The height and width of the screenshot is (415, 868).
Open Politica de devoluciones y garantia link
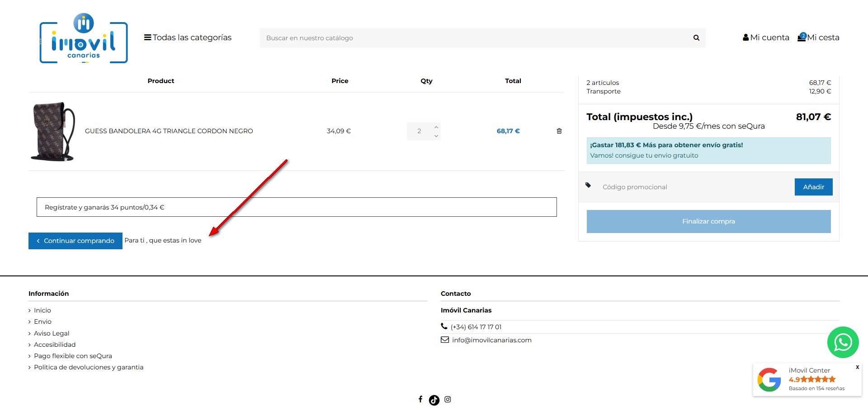pos(89,367)
